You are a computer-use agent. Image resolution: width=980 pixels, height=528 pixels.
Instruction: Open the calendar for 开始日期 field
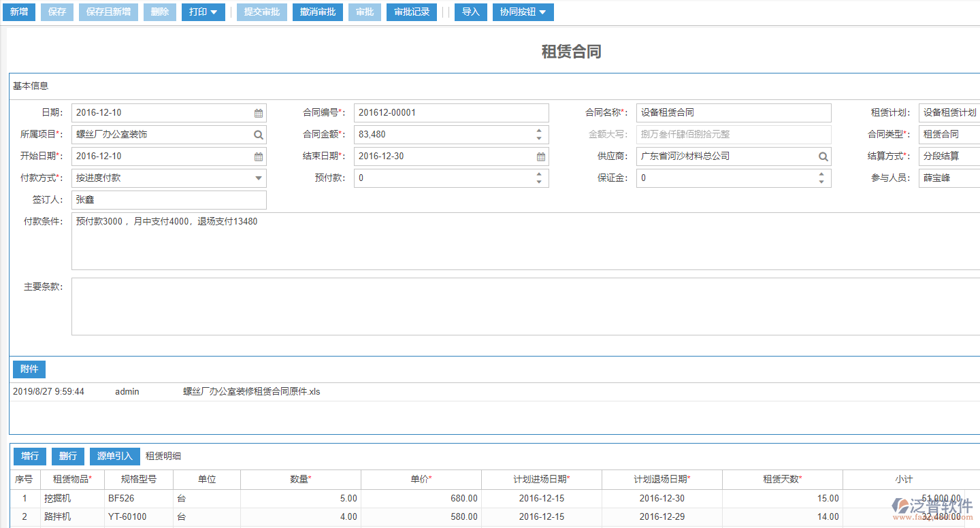pos(258,156)
